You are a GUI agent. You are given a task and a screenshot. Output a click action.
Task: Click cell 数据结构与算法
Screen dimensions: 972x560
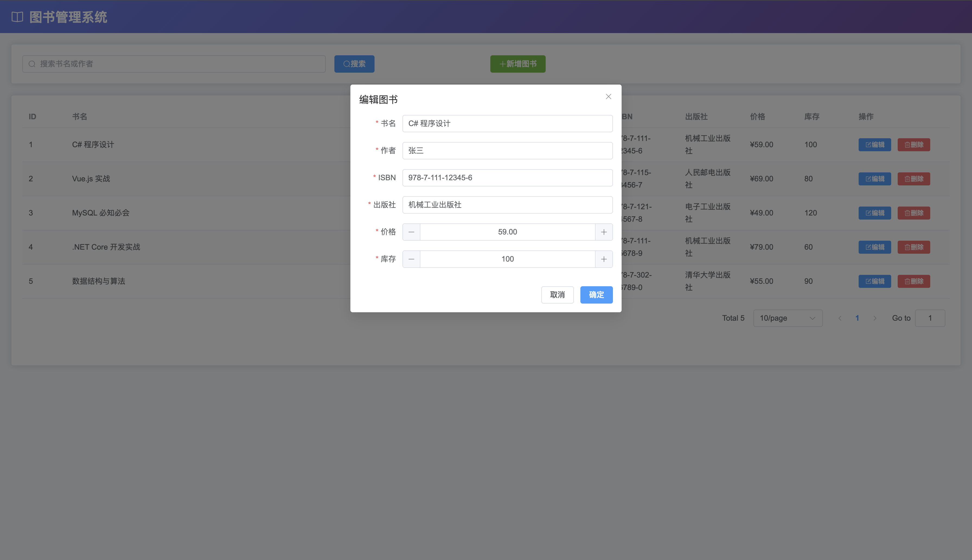[98, 281]
